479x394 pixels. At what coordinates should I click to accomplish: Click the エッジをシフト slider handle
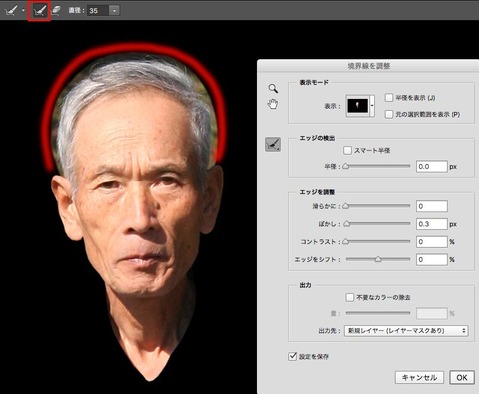coord(378,259)
